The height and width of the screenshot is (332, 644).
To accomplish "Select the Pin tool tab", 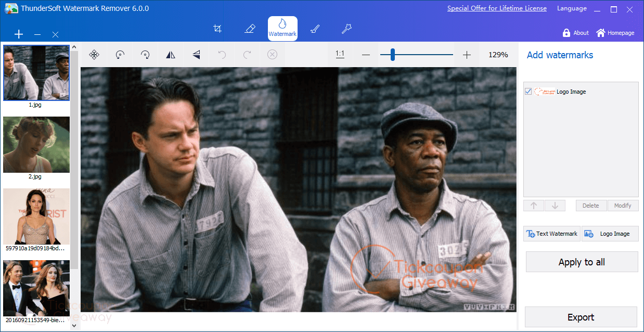I will pos(346,29).
